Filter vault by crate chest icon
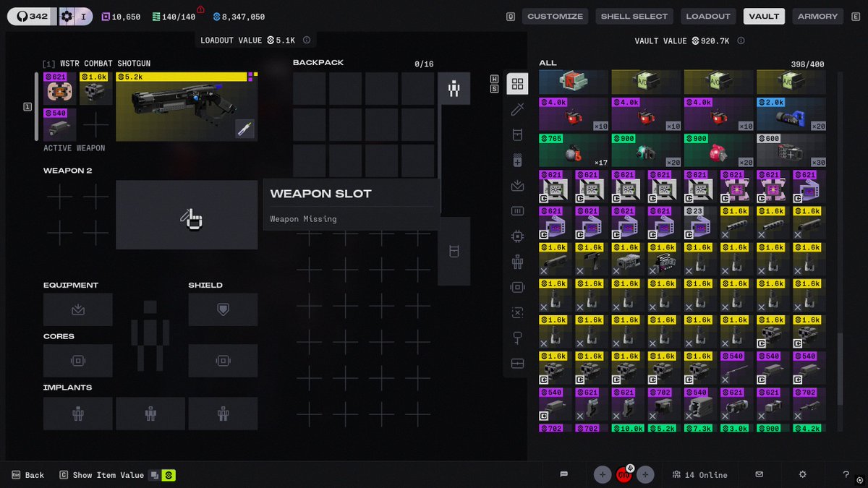868x488 pixels. pos(517,363)
